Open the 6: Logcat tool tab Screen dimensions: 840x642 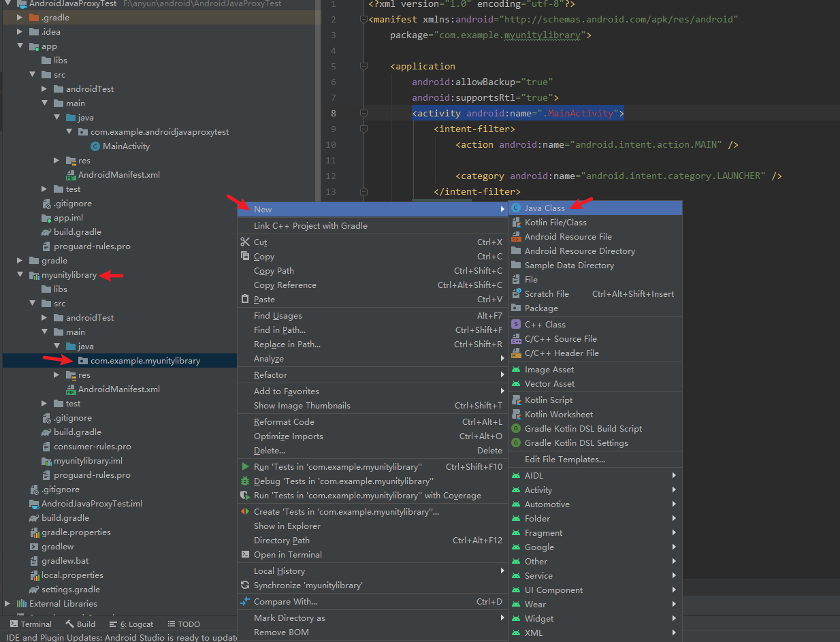coord(131,624)
